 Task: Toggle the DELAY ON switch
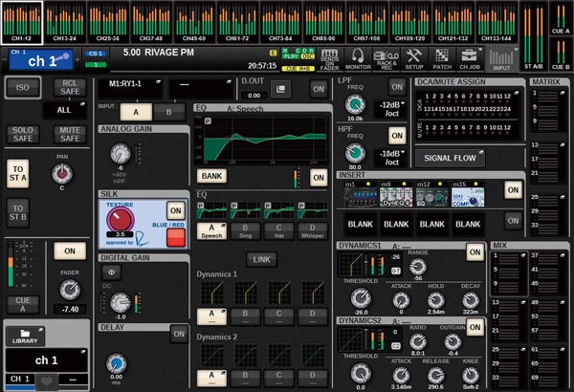click(x=178, y=333)
